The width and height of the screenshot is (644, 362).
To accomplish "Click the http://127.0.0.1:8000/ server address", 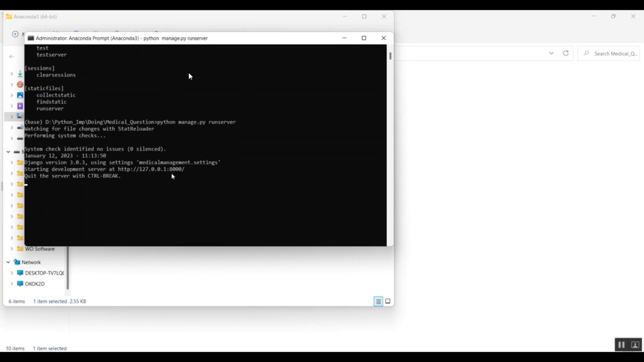I will pos(151,169).
